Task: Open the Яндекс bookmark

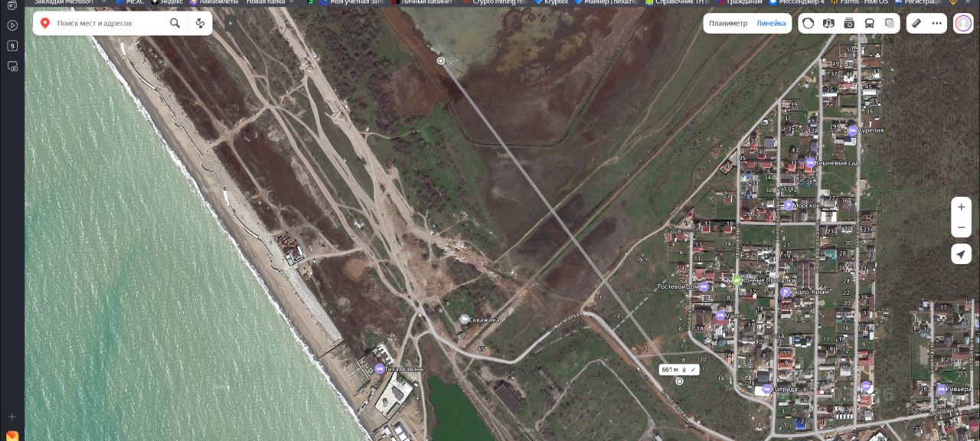Action: (166, 2)
